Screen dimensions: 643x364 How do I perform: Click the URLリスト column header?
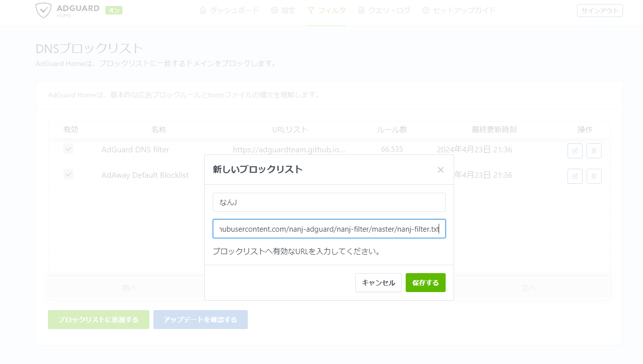coord(290,130)
